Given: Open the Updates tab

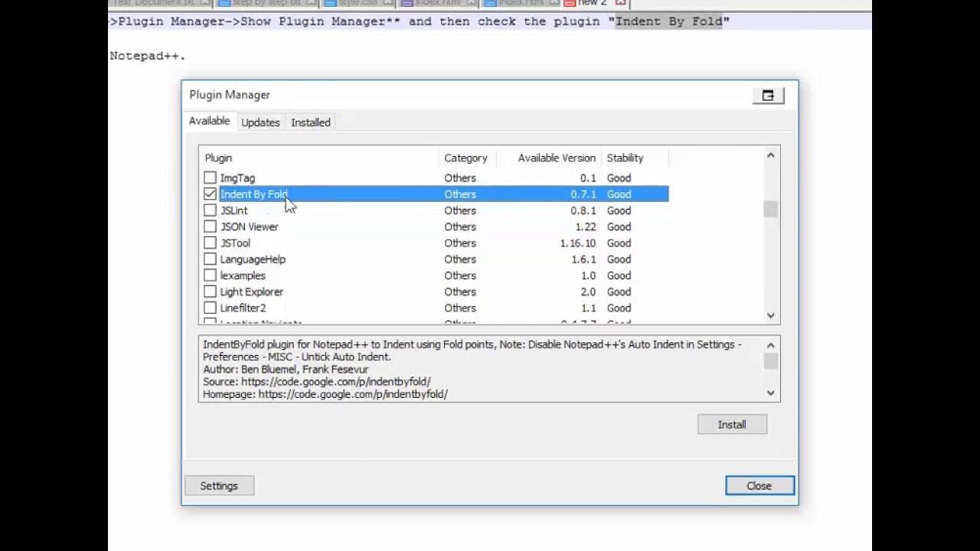Looking at the screenshot, I should click(260, 122).
